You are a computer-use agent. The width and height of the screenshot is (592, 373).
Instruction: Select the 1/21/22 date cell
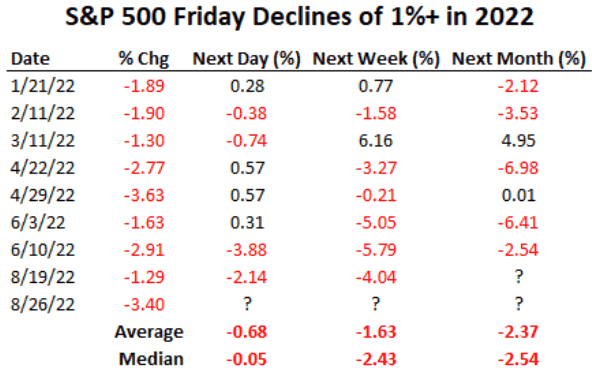43,86
